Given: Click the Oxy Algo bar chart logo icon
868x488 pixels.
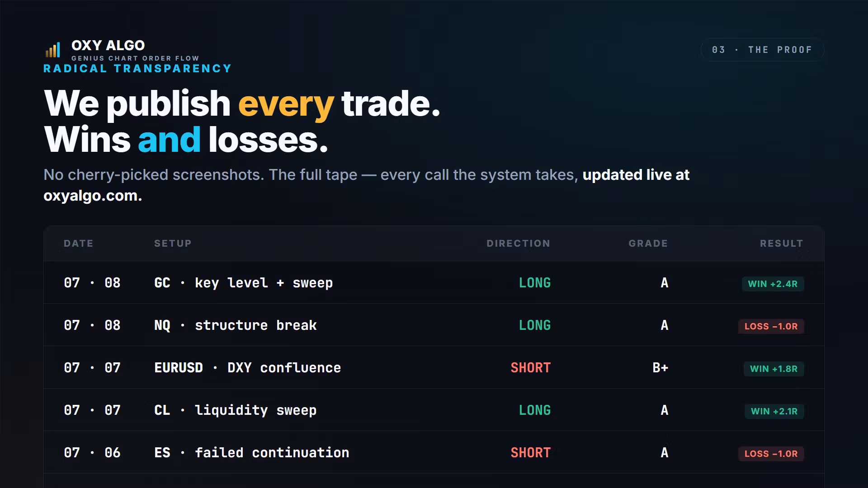Looking at the screenshot, I should click(52, 50).
